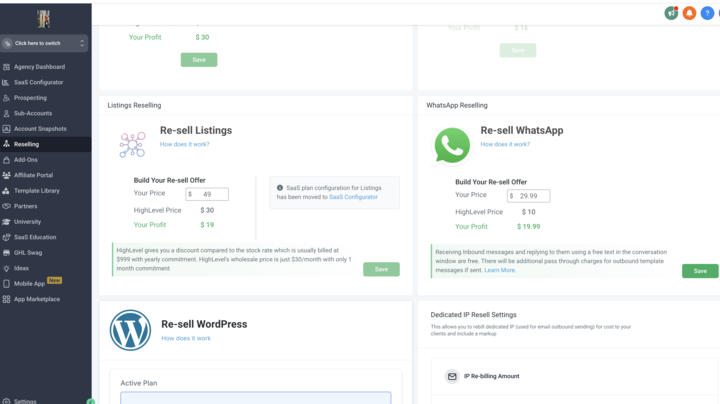The image size is (720, 404).
Task: Click the WordPress logo icon
Action: pyautogui.click(x=130, y=331)
